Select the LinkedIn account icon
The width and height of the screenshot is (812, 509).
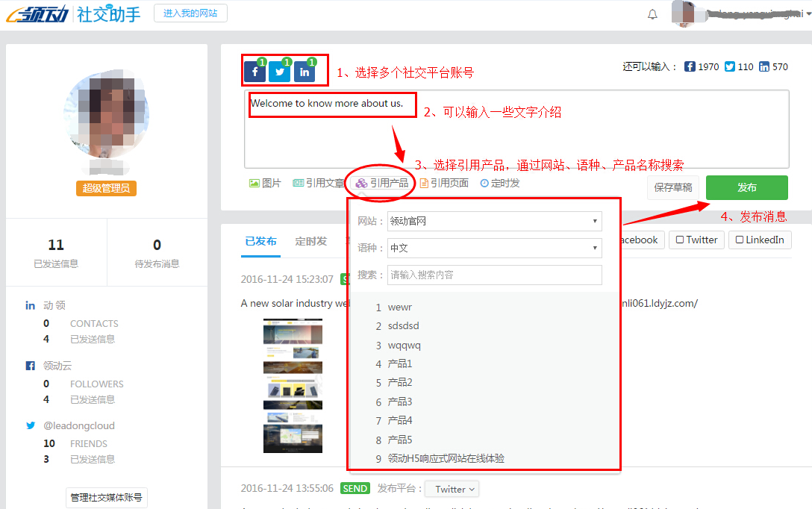304,72
